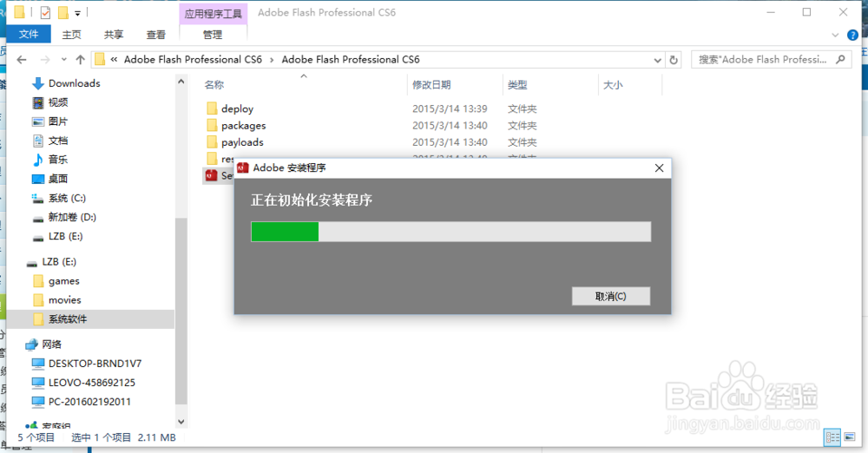Open 桌面 in the navigation pane

pos(58,179)
